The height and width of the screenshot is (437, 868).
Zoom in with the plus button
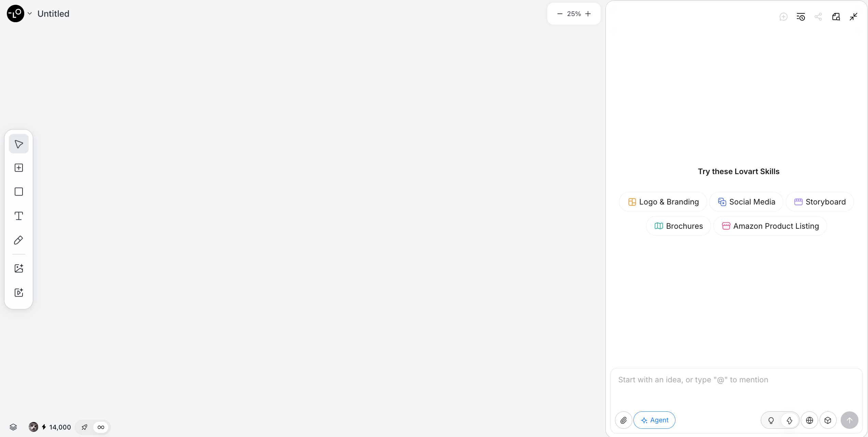pyautogui.click(x=588, y=14)
